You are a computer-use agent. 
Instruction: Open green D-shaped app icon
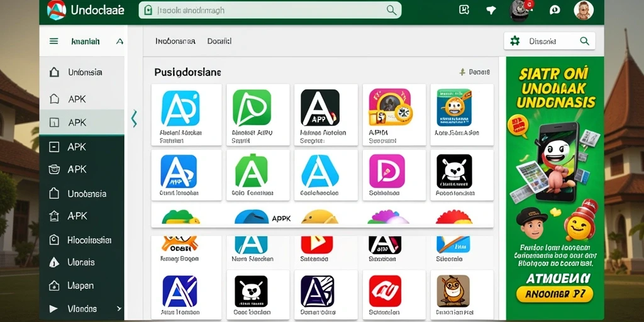pos(252,108)
